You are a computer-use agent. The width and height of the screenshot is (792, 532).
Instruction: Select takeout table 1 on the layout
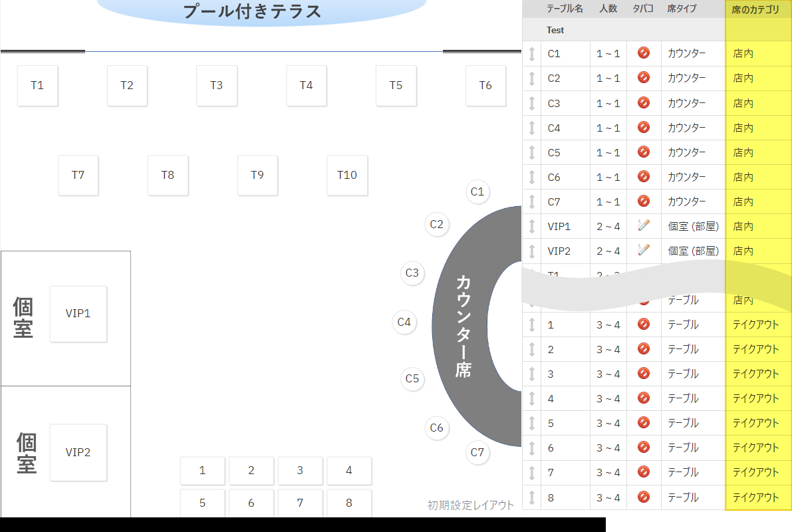(203, 471)
